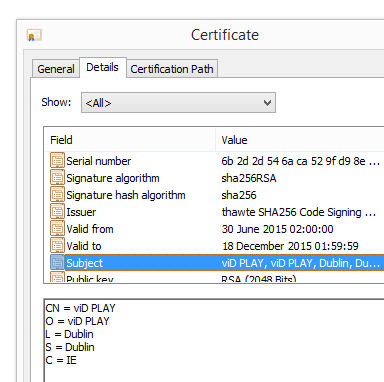Select the Valid to row

coord(214,246)
